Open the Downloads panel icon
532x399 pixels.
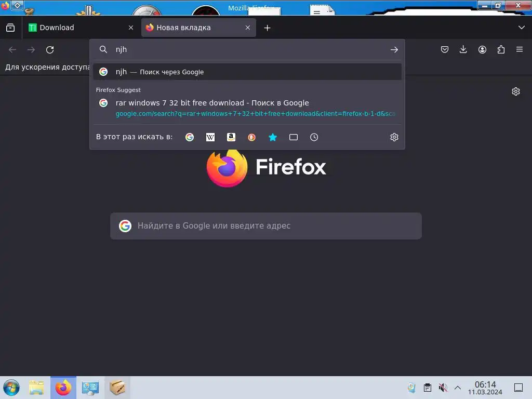click(x=463, y=49)
